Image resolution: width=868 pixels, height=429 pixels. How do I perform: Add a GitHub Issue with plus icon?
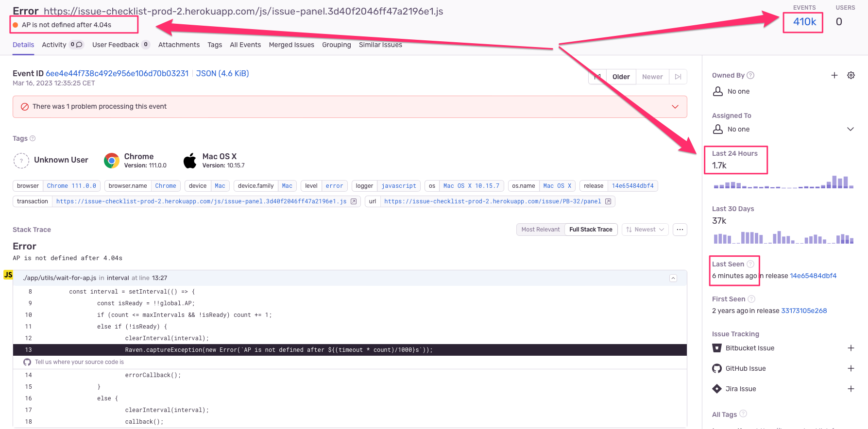click(851, 368)
